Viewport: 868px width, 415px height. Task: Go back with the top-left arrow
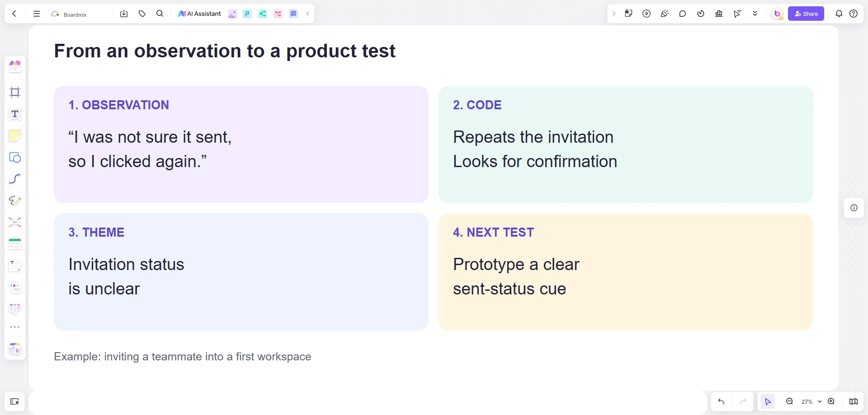pos(14,14)
